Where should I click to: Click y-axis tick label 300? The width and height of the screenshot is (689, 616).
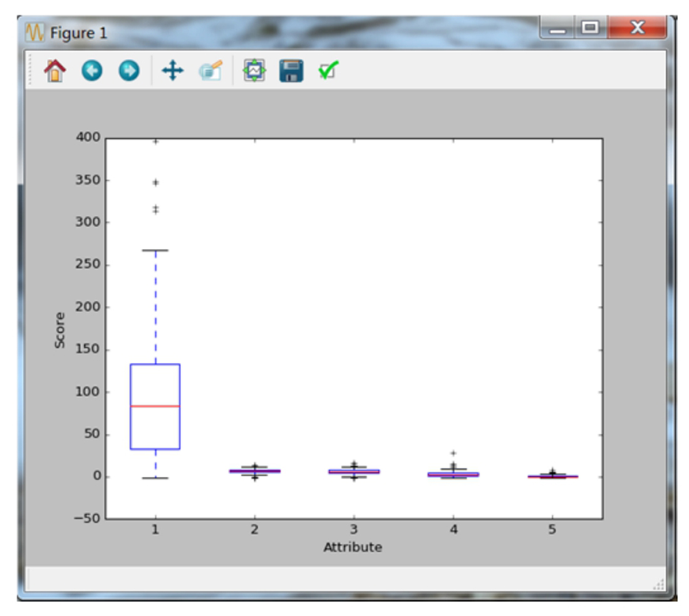(88, 222)
